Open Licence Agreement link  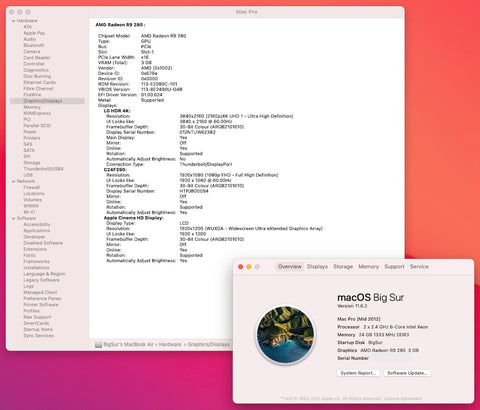403,399
